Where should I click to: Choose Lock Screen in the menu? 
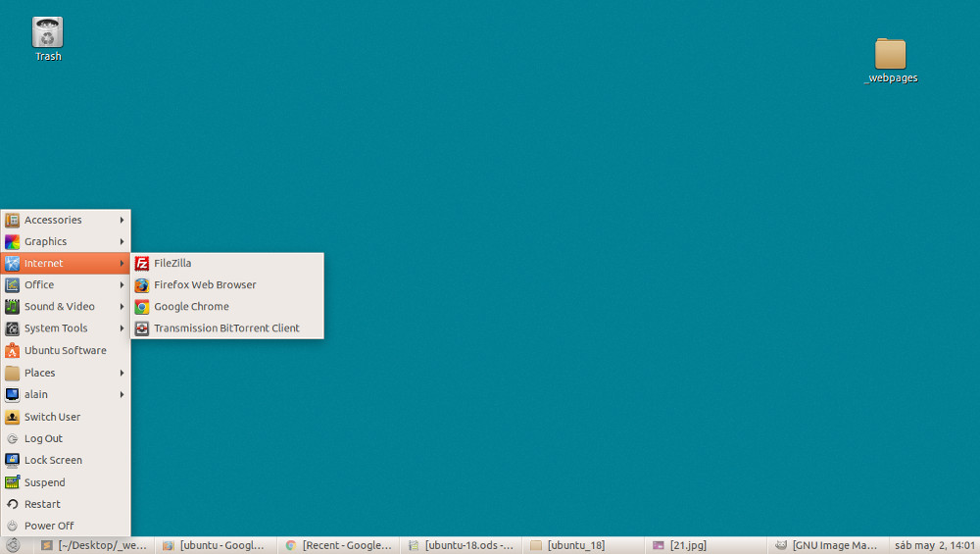pos(66,460)
